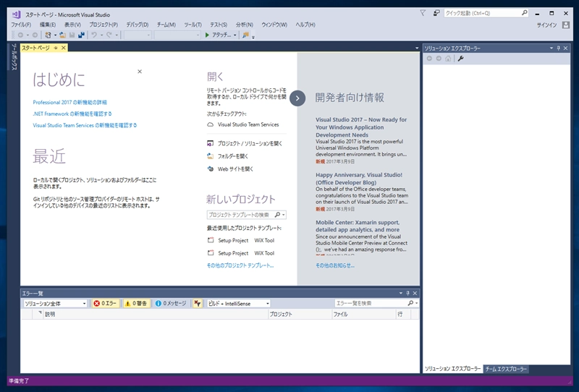Open the デバッグ(D) menu
Viewport: 579px width, 392px height.
tap(138, 25)
